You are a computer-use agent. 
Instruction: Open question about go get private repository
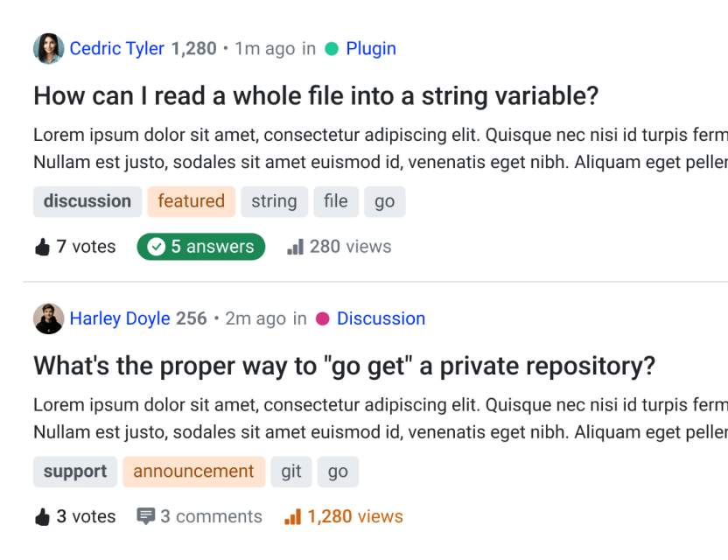[344, 366]
